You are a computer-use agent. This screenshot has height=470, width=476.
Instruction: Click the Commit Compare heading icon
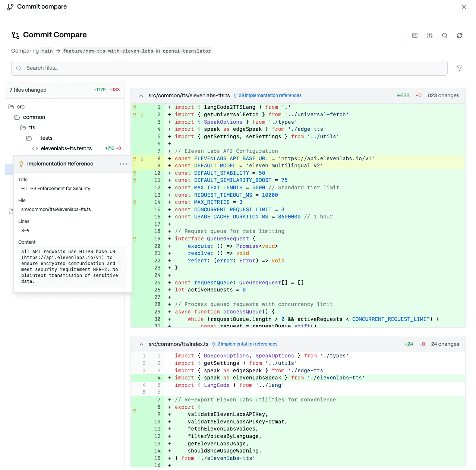point(16,35)
